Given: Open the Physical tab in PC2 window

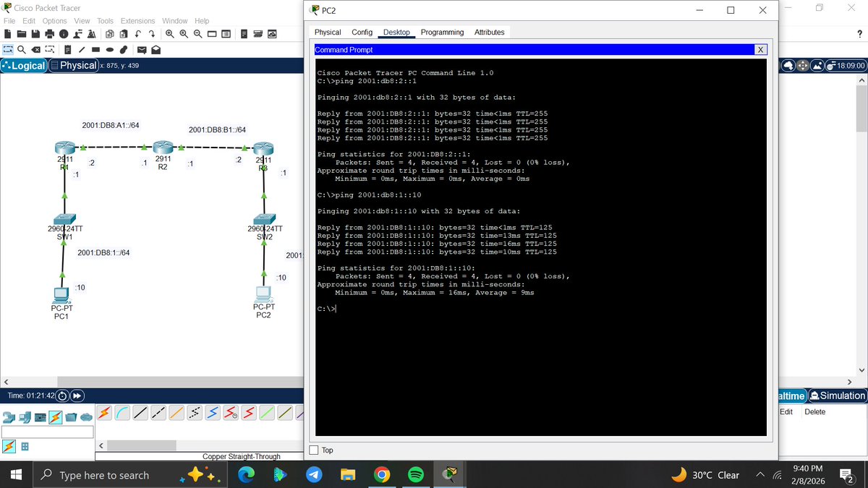Looking at the screenshot, I should point(328,33).
